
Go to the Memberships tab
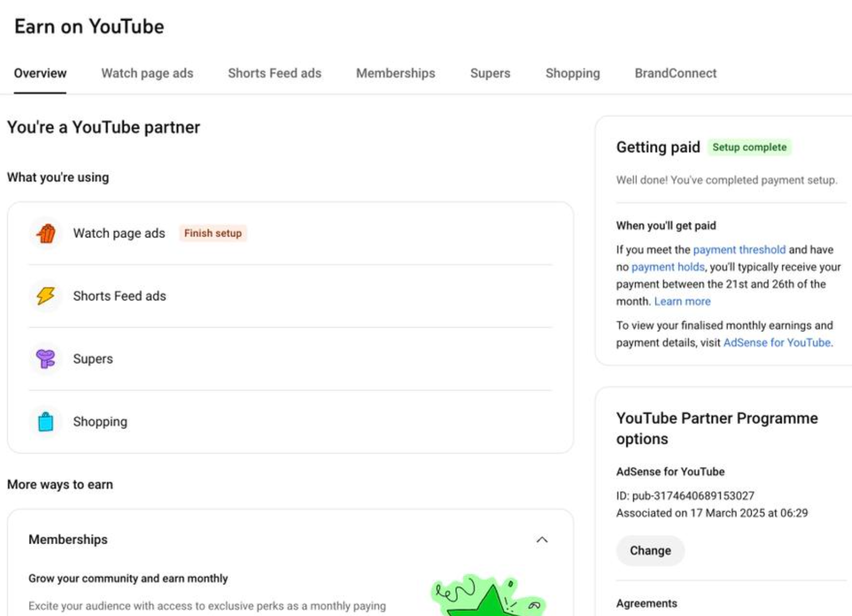(395, 73)
